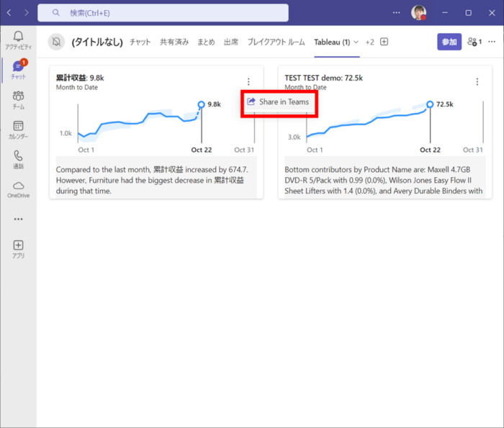Screen dimensions: 504x428
Task: Click Bottom contributors insight text
Action: pyautogui.click(x=384, y=180)
